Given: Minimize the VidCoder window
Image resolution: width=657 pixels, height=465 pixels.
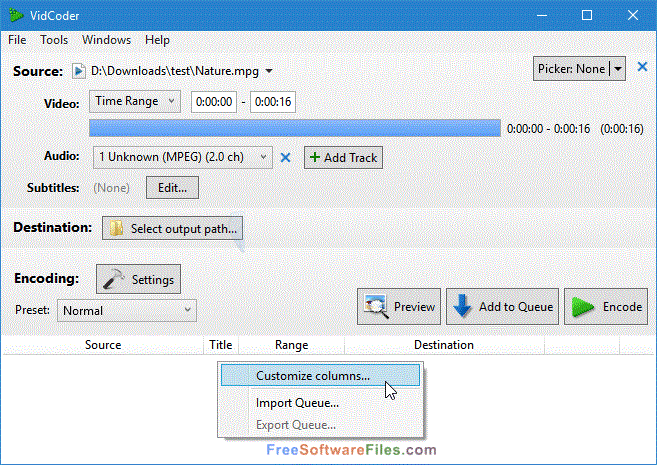Looking at the screenshot, I should [x=542, y=16].
